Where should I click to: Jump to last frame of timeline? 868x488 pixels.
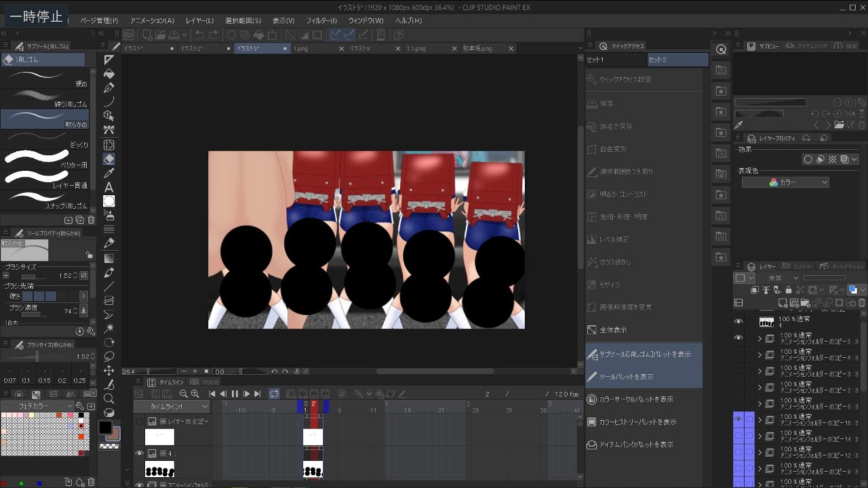[258, 394]
